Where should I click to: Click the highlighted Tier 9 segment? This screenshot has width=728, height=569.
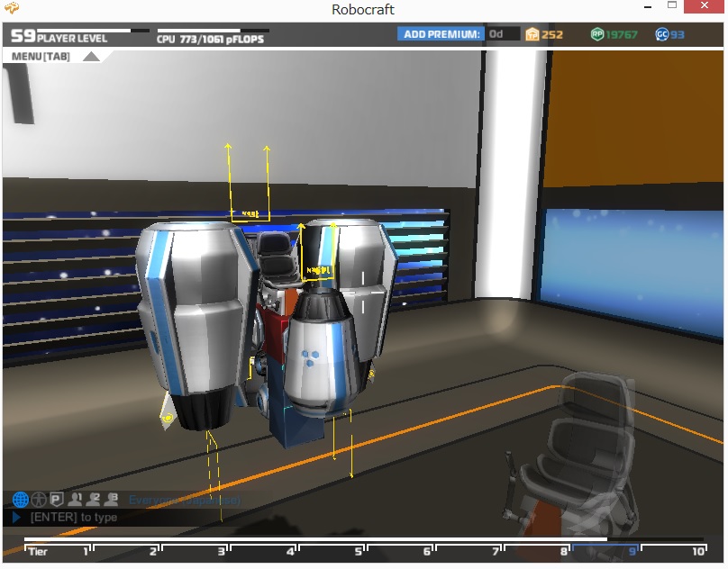point(605,551)
